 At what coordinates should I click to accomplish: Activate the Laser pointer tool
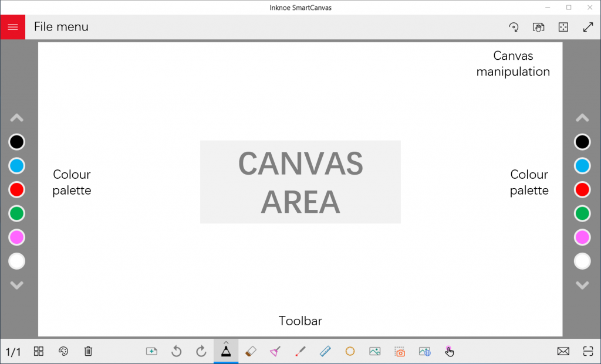300,351
